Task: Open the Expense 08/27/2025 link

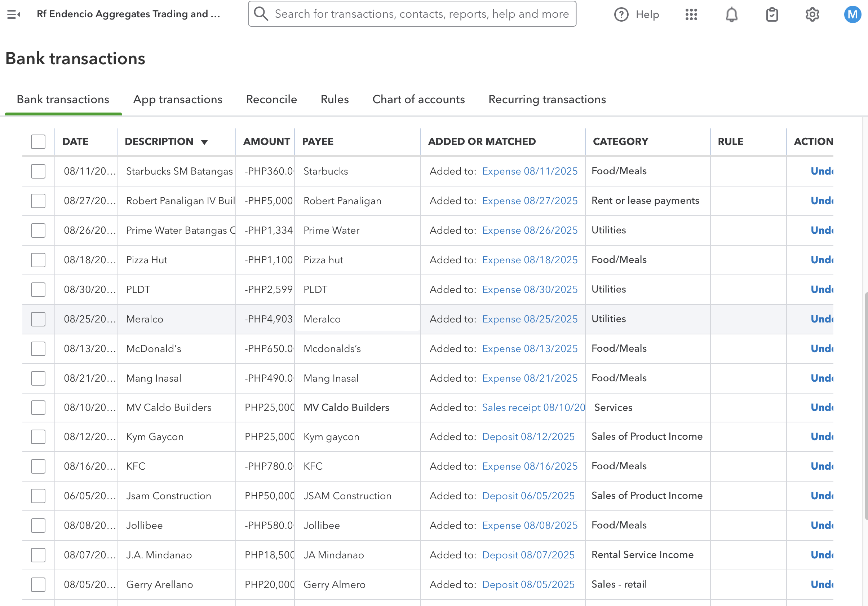Action: click(x=529, y=201)
